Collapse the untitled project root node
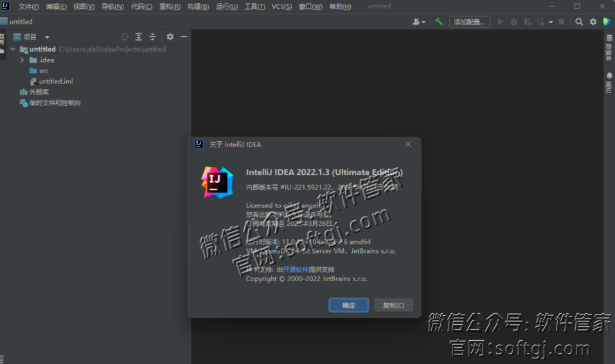 [13, 49]
